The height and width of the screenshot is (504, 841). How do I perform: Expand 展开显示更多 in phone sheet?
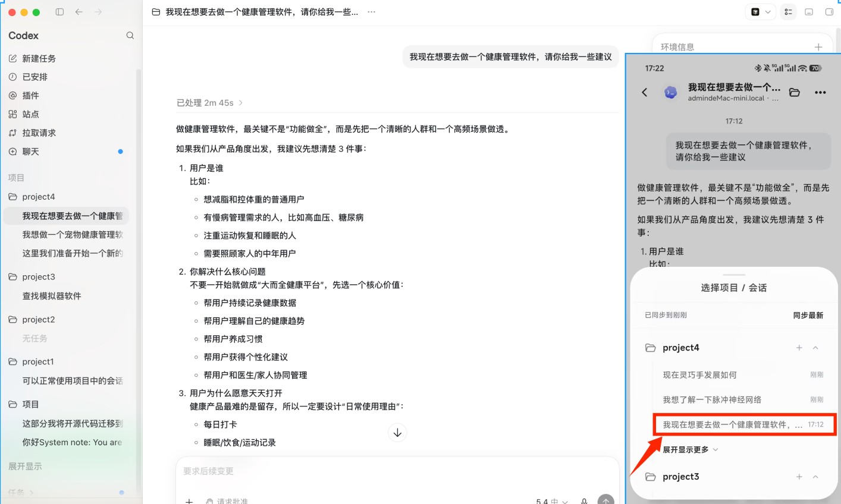click(691, 449)
